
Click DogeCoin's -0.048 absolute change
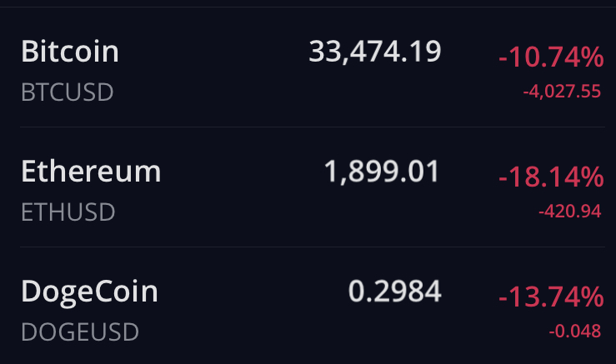tap(574, 332)
